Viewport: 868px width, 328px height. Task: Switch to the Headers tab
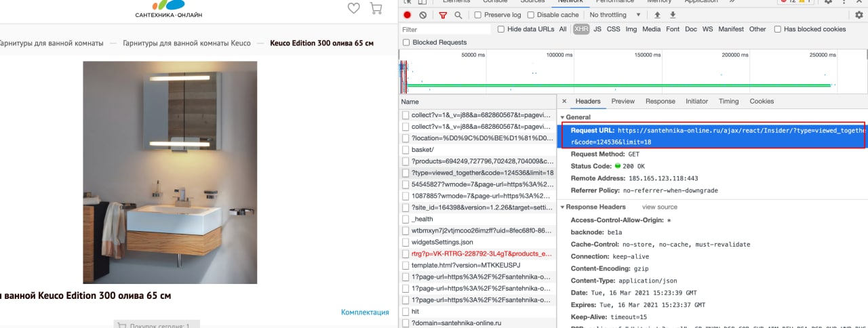click(x=588, y=101)
